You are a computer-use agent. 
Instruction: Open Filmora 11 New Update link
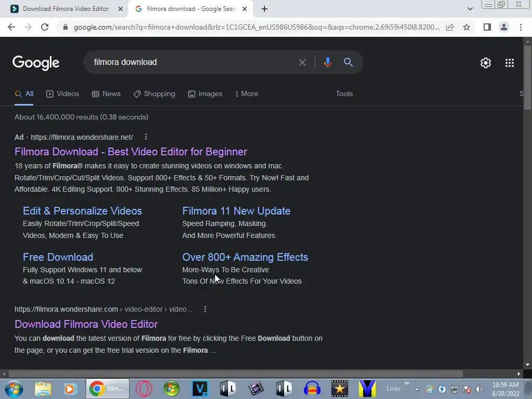point(236,211)
